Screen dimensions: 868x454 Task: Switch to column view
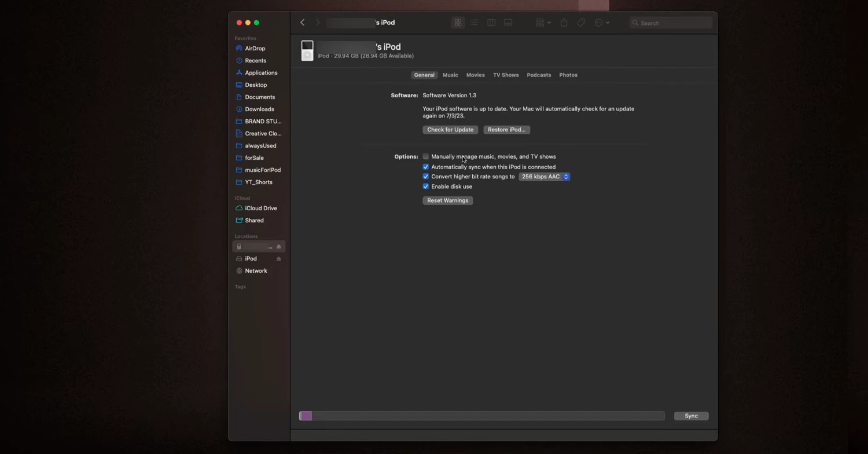click(491, 23)
